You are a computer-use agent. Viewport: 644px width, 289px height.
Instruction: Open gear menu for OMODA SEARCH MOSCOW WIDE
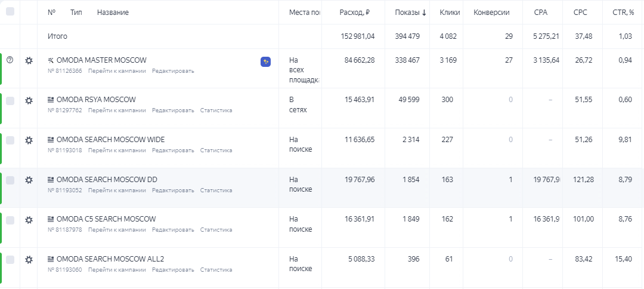coord(29,140)
